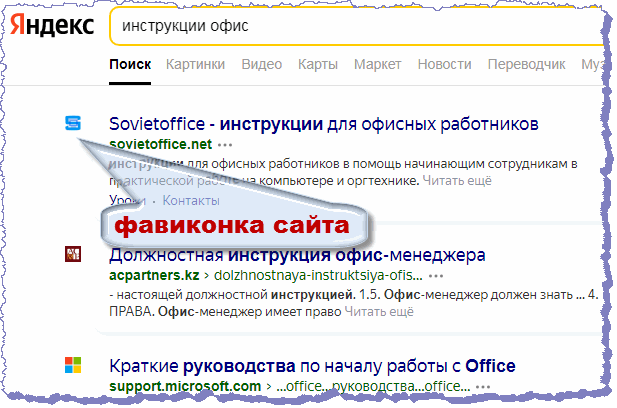Switch to the Видео tab
The width and height of the screenshot is (617, 408).
click(262, 65)
